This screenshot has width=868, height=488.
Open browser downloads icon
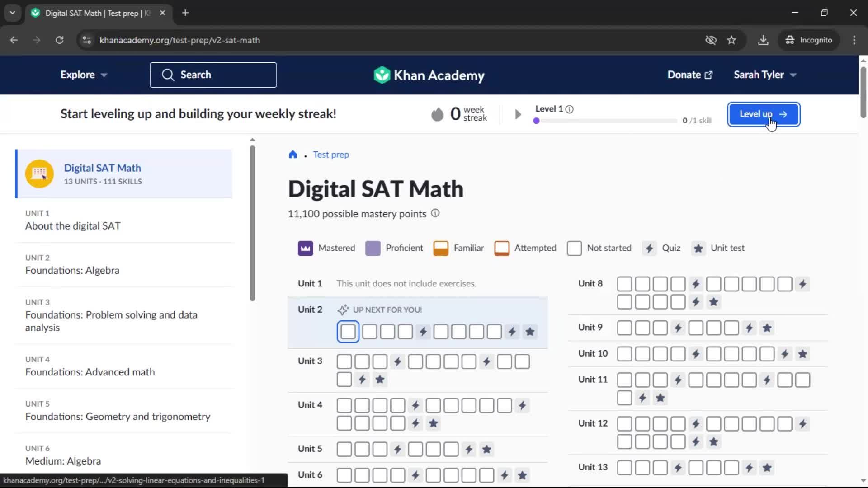pos(763,40)
